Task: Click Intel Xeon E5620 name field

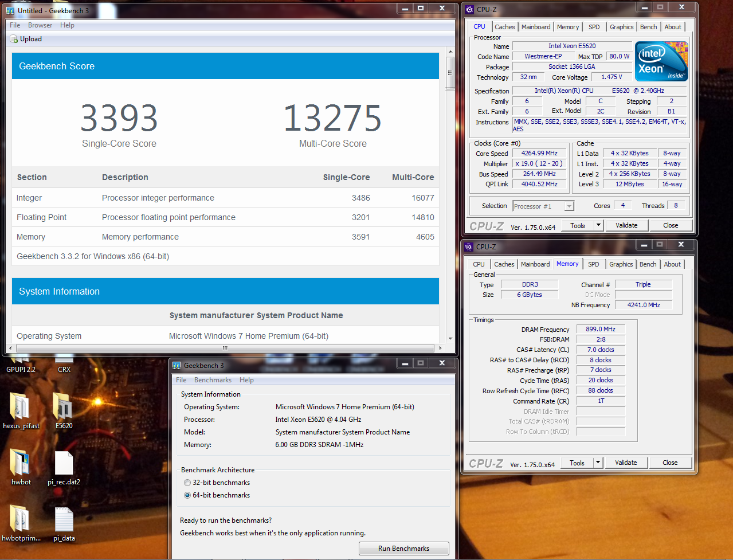Action: (572, 46)
